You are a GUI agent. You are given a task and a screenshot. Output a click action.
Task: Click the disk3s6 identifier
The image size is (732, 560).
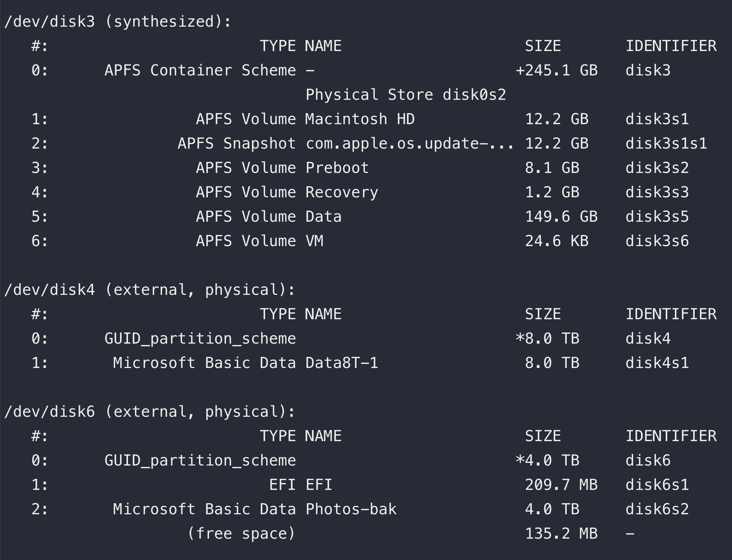point(657,241)
